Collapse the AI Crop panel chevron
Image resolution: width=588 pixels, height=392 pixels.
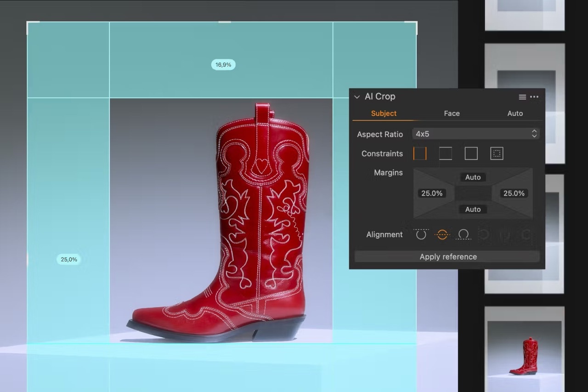coord(357,97)
